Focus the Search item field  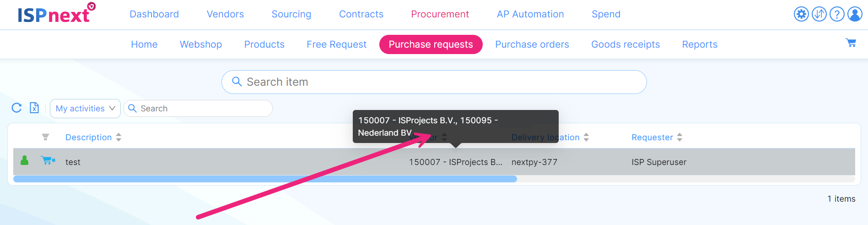coord(434,82)
